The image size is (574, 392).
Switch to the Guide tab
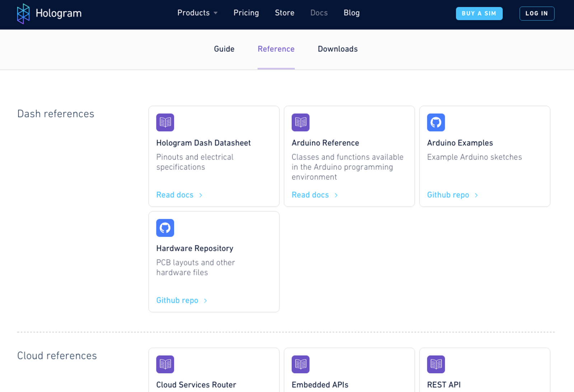pyautogui.click(x=224, y=49)
